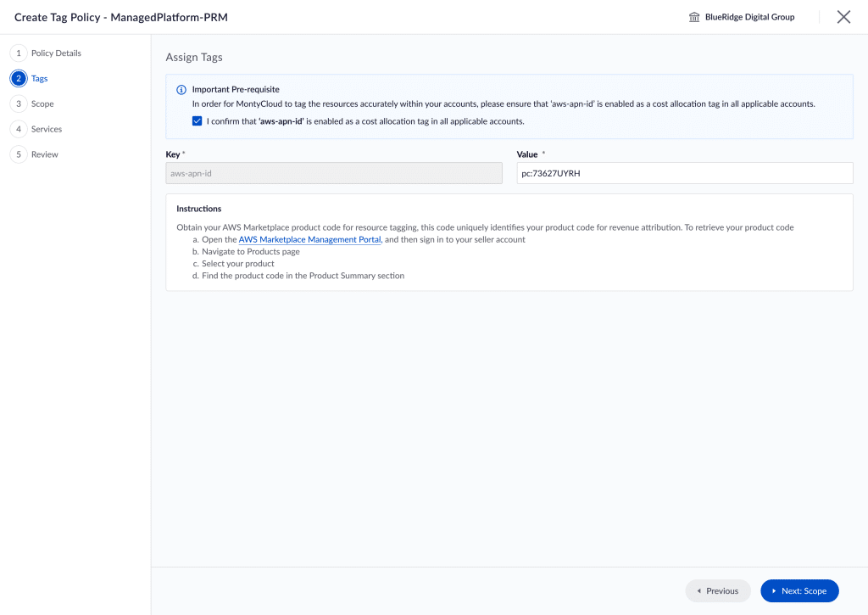This screenshot has width=868, height=615.
Task: Go to the Scope step
Action: pos(42,103)
